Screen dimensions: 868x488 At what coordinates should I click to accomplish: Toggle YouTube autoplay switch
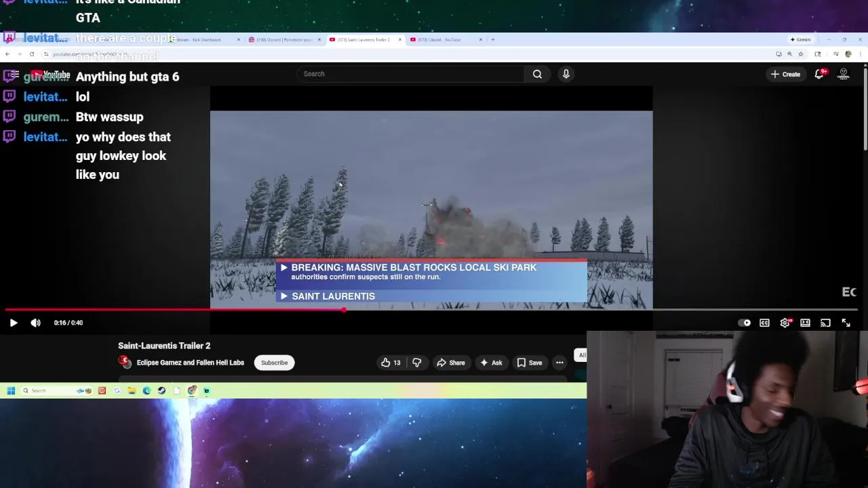[744, 323]
